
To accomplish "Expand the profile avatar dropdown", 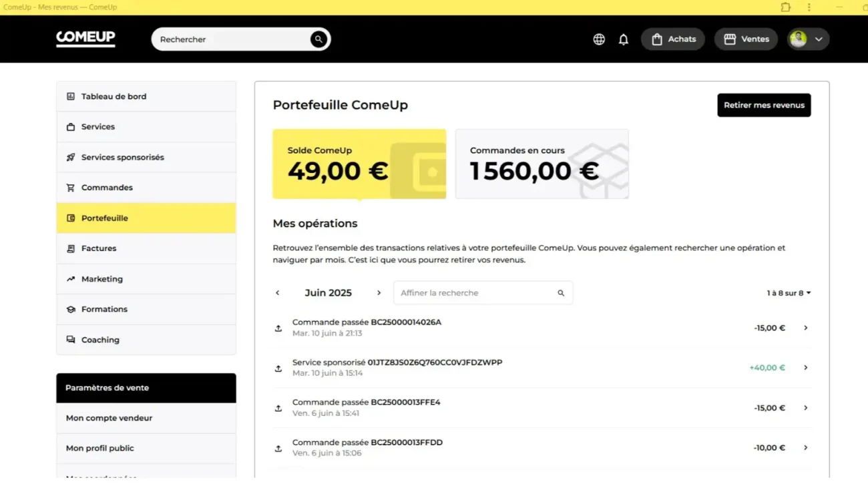I will [x=808, y=39].
